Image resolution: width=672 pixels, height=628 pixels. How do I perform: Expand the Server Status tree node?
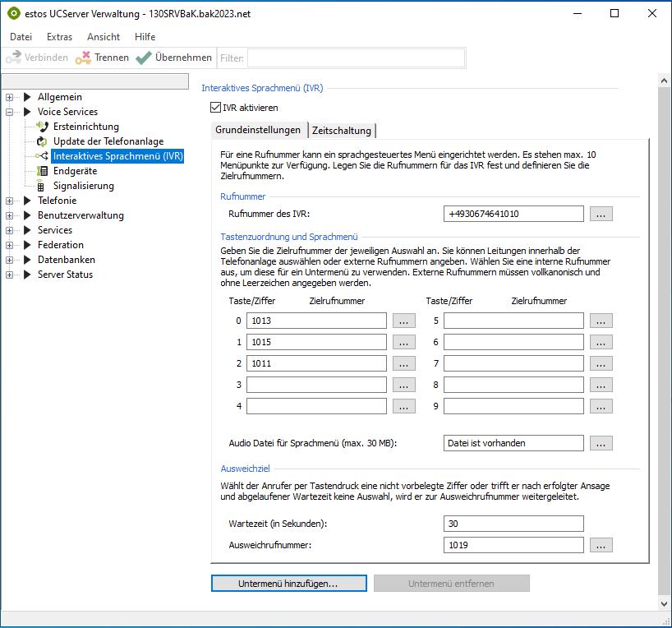pos(10,275)
